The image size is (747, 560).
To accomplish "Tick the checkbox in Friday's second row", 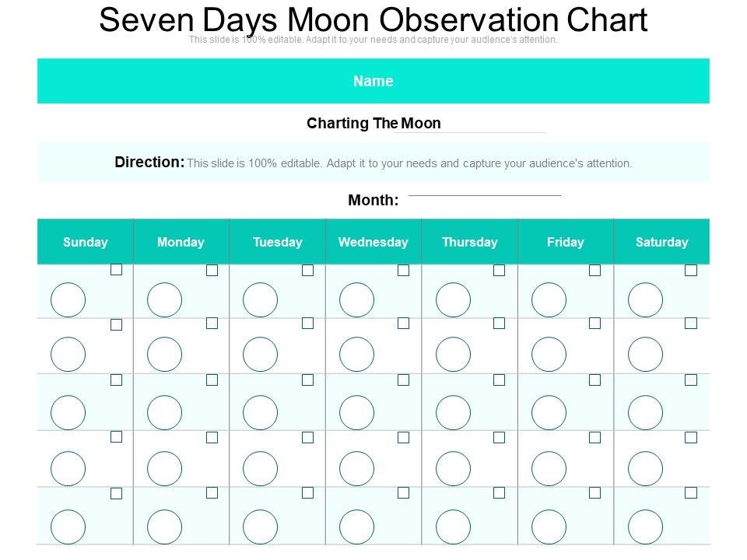I will 595,323.
